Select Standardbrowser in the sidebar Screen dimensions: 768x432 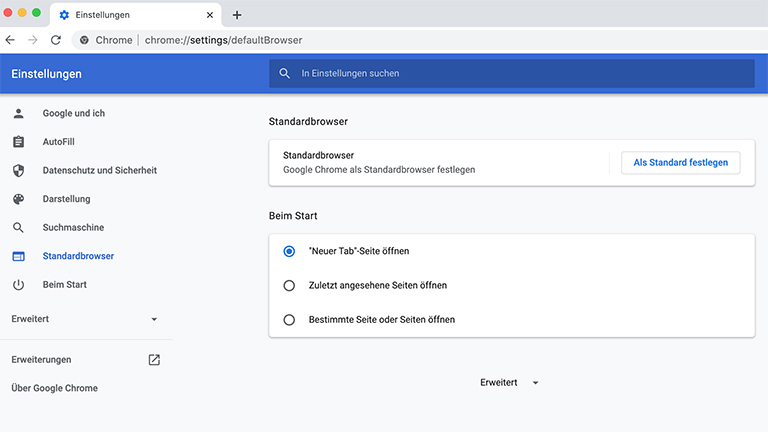[x=78, y=256]
